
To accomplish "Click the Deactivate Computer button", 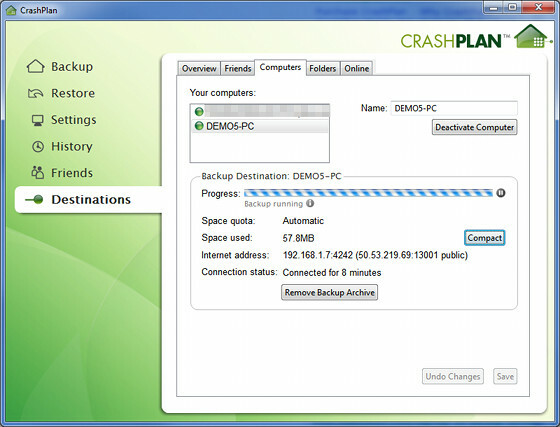I will 474,127.
